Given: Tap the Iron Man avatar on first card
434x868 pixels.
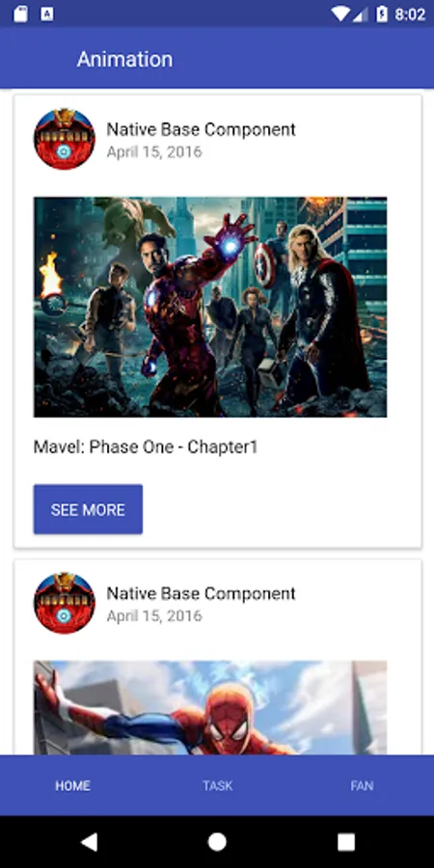Looking at the screenshot, I should coord(65,139).
